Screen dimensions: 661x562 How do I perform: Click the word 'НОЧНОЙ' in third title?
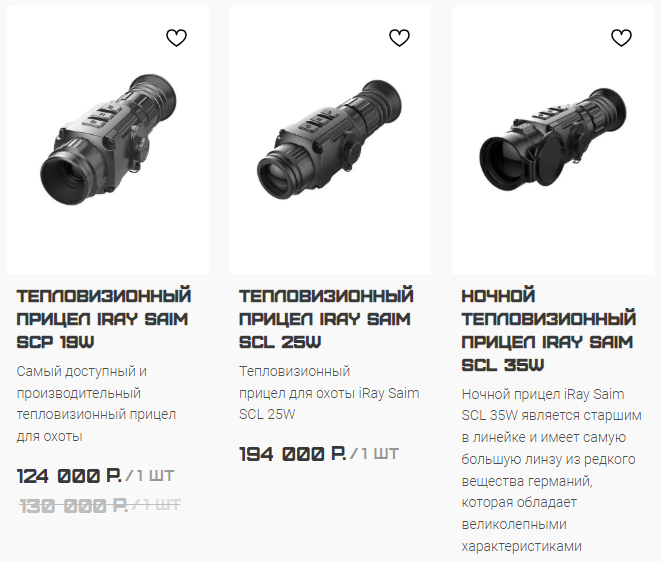pos(498,296)
